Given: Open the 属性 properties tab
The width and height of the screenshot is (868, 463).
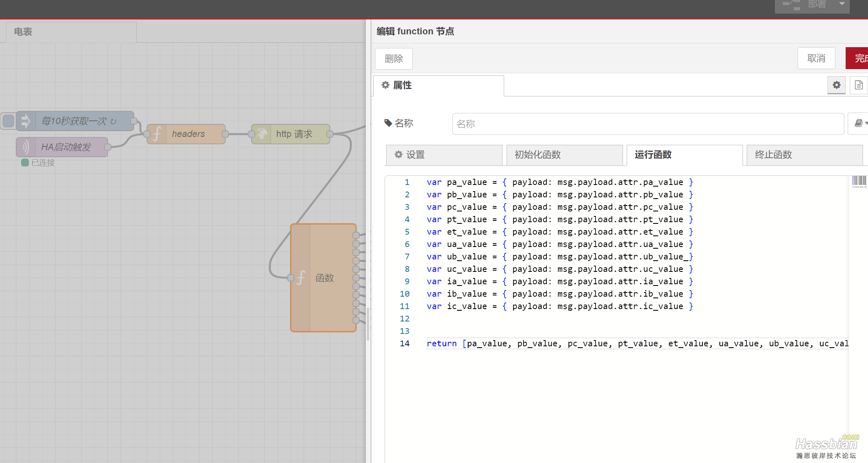Looking at the screenshot, I should 439,85.
